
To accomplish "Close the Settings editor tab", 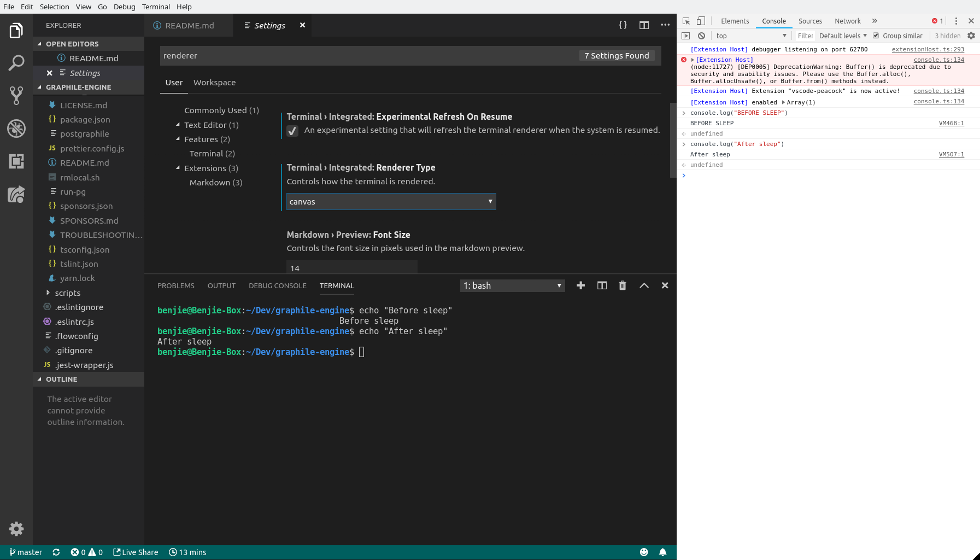I will click(302, 25).
